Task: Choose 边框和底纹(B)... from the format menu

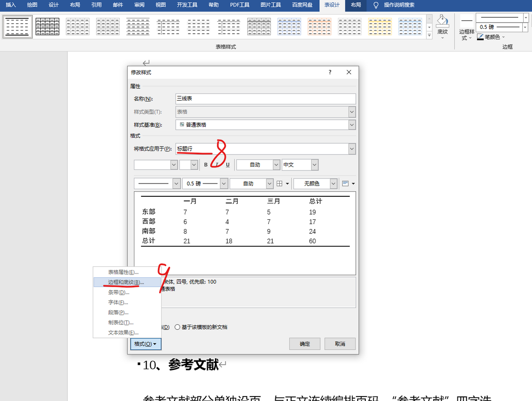Action: click(126, 282)
